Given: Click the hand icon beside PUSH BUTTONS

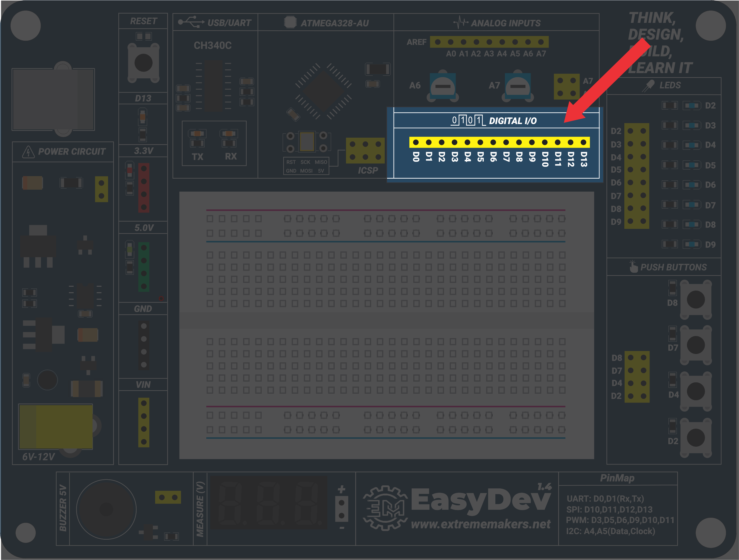Looking at the screenshot, I should [x=633, y=267].
